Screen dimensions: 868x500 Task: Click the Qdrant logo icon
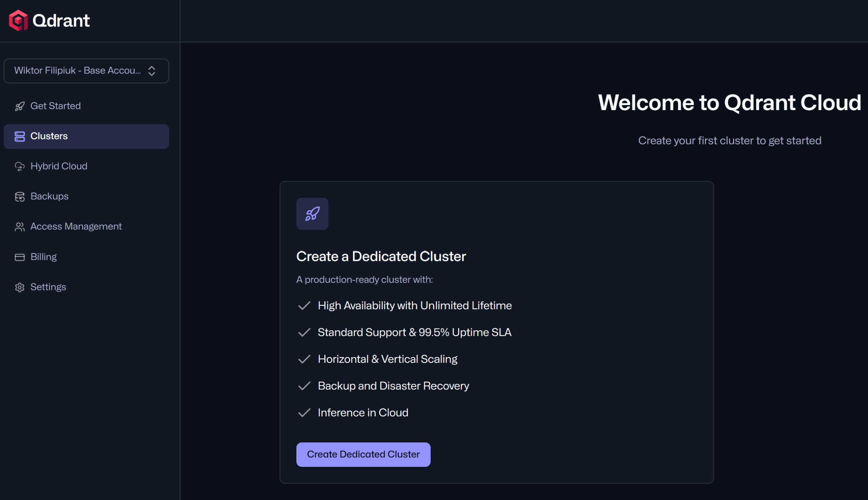pos(18,20)
